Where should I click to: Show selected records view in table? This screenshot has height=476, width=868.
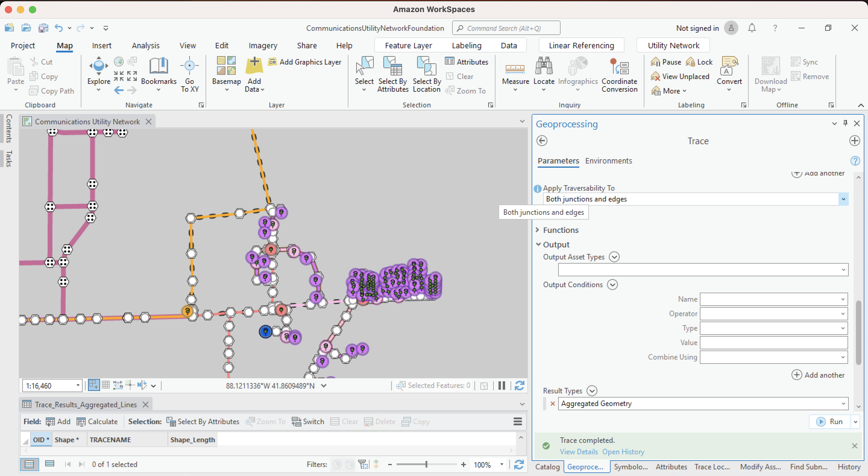(50, 464)
